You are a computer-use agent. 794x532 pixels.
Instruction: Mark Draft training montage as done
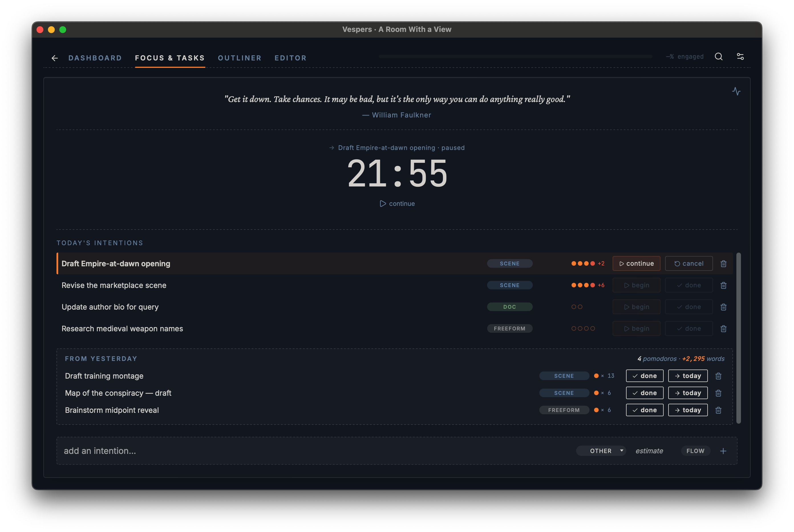pyautogui.click(x=644, y=376)
